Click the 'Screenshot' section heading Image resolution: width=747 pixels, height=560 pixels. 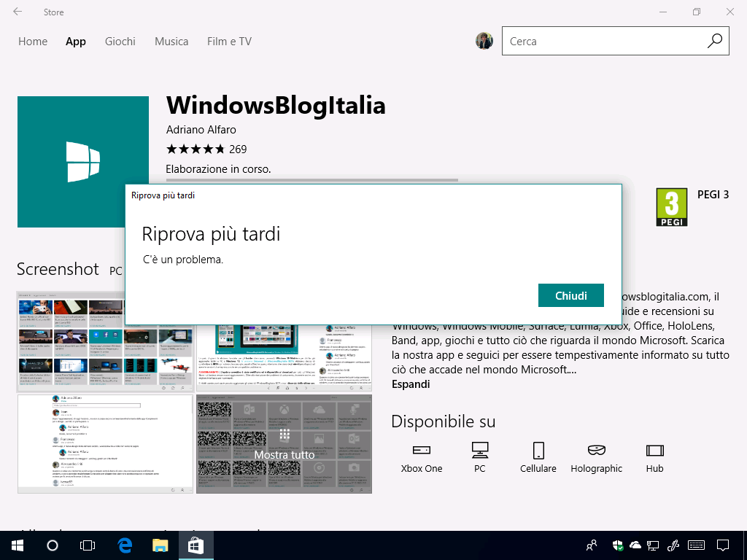click(x=58, y=269)
